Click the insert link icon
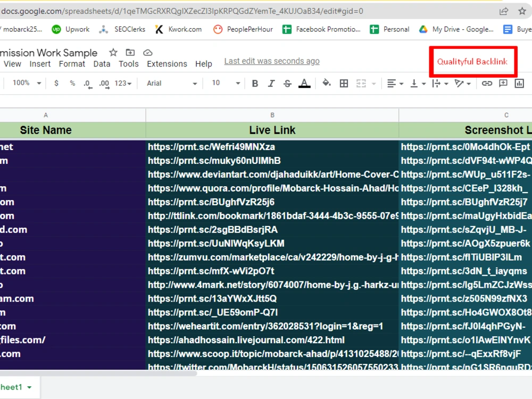 coord(487,84)
